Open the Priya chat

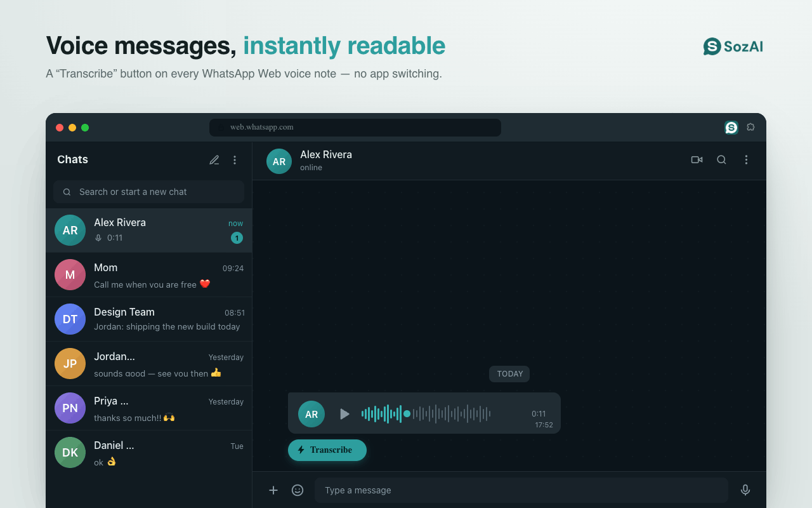coord(149,408)
